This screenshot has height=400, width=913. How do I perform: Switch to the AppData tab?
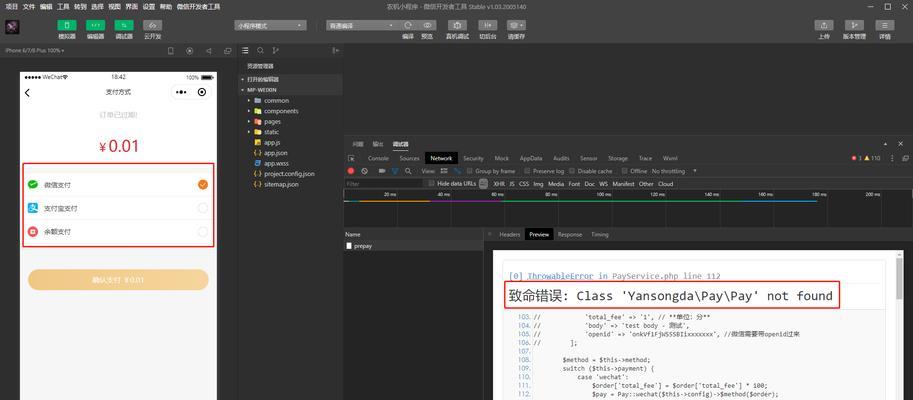[x=531, y=158]
